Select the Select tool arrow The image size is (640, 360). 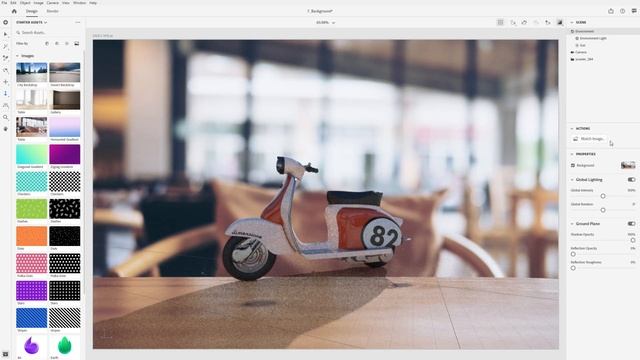pyautogui.click(x=5, y=34)
